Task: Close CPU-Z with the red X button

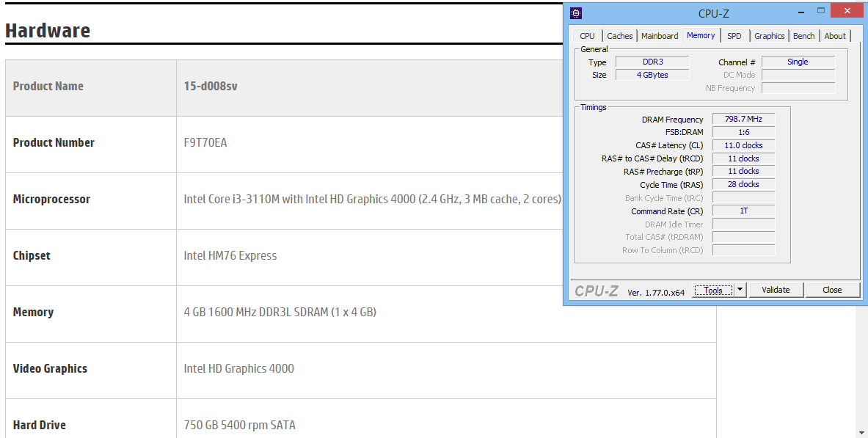Action: pyautogui.click(x=847, y=10)
